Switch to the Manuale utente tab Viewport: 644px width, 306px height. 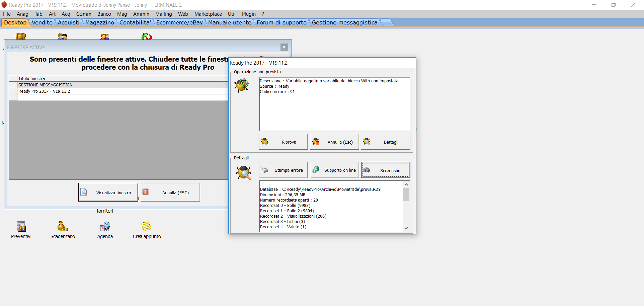[x=230, y=22]
